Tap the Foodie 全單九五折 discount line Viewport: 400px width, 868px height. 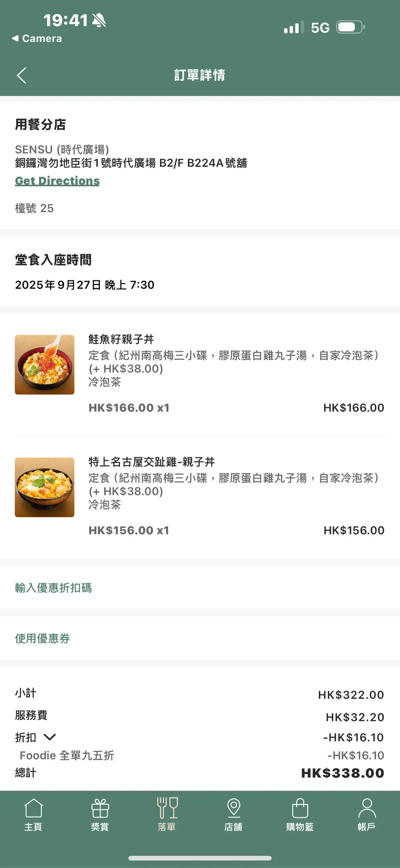[x=67, y=755]
